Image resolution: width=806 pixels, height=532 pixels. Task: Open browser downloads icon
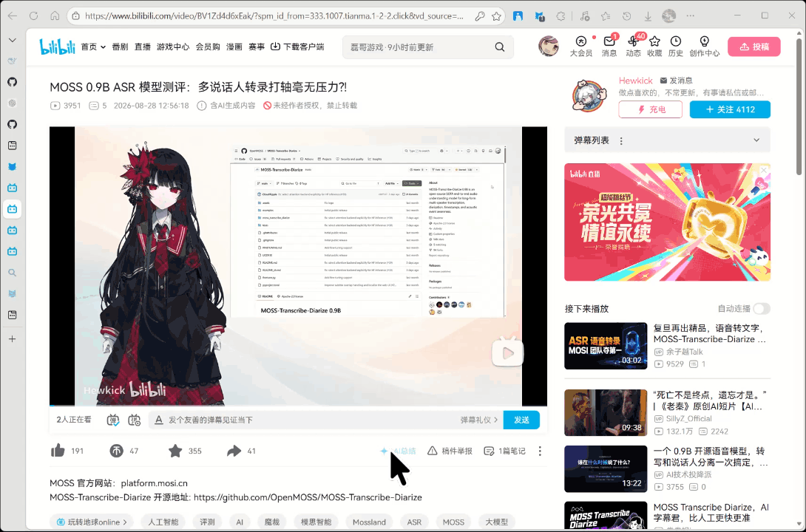pos(648,16)
